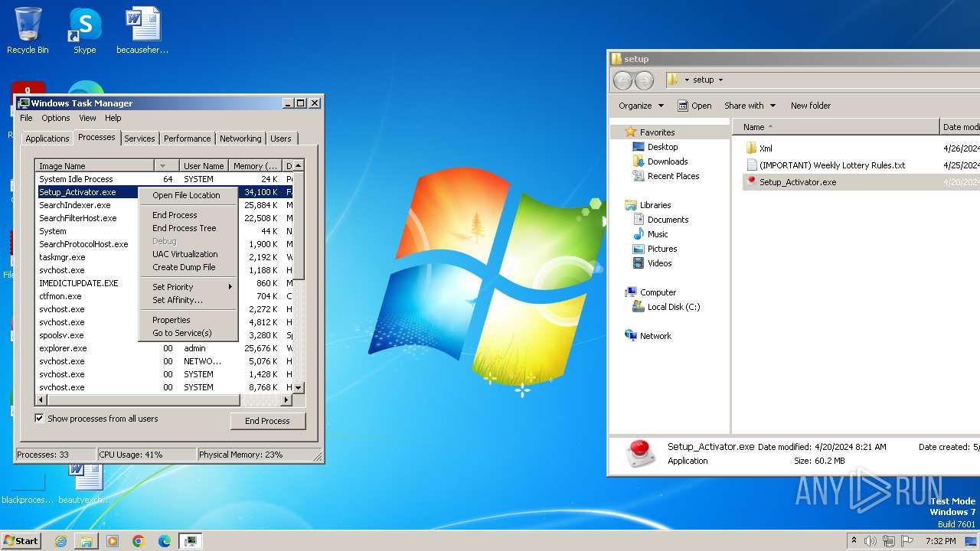Sort by Image Name column

[x=94, y=166]
